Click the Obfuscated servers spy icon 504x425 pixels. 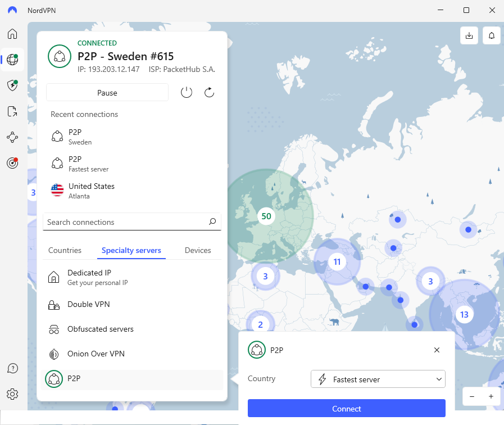tap(54, 329)
